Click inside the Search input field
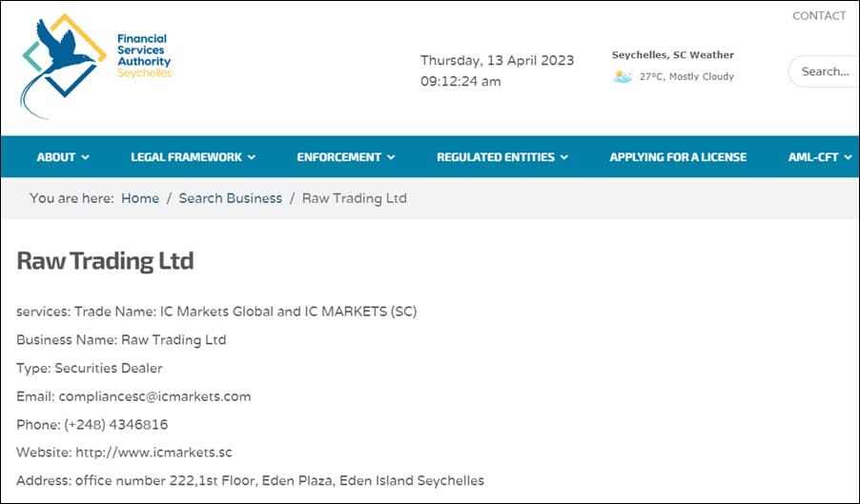This screenshot has height=504, width=860. pyautogui.click(x=825, y=71)
